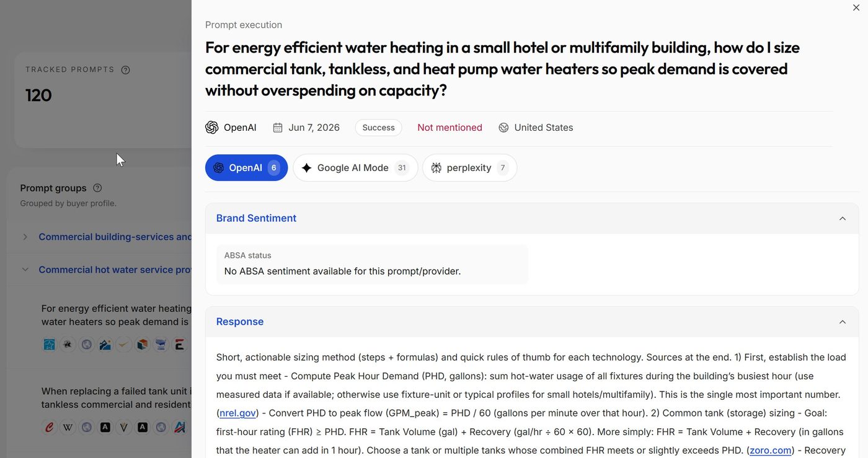Select the OpenAI provider tab
The height and width of the screenshot is (458, 868).
click(246, 168)
